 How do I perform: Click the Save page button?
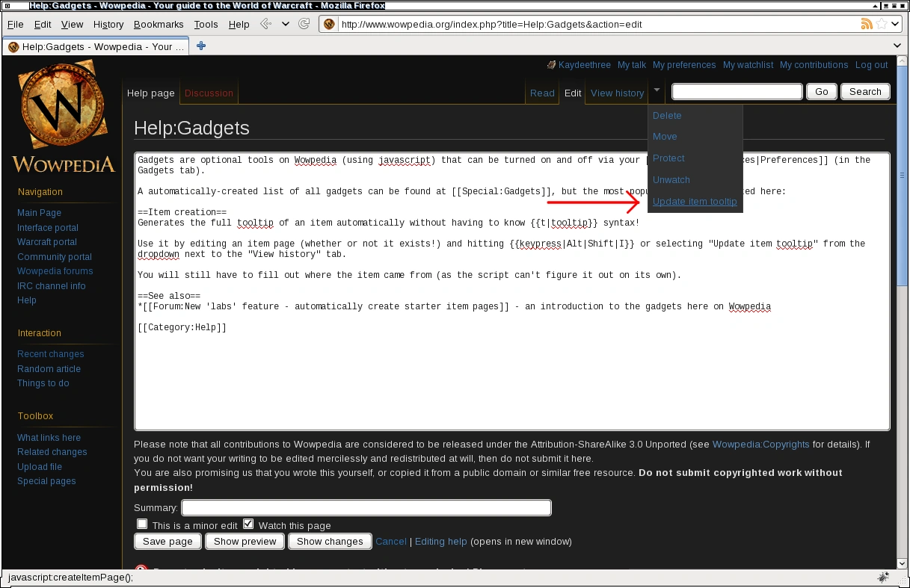coord(167,541)
